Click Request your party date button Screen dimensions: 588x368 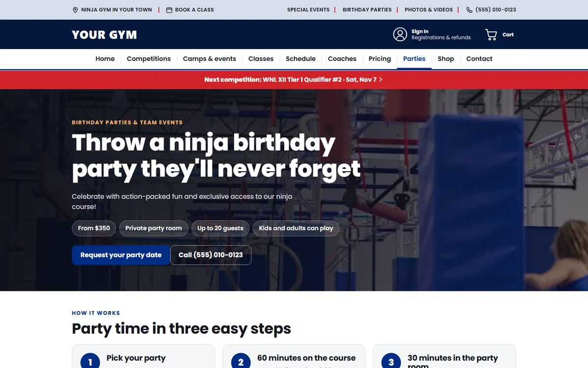click(x=121, y=255)
